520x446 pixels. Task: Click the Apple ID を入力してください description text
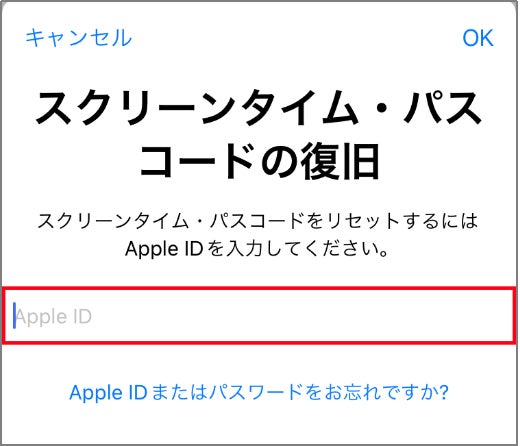click(257, 249)
